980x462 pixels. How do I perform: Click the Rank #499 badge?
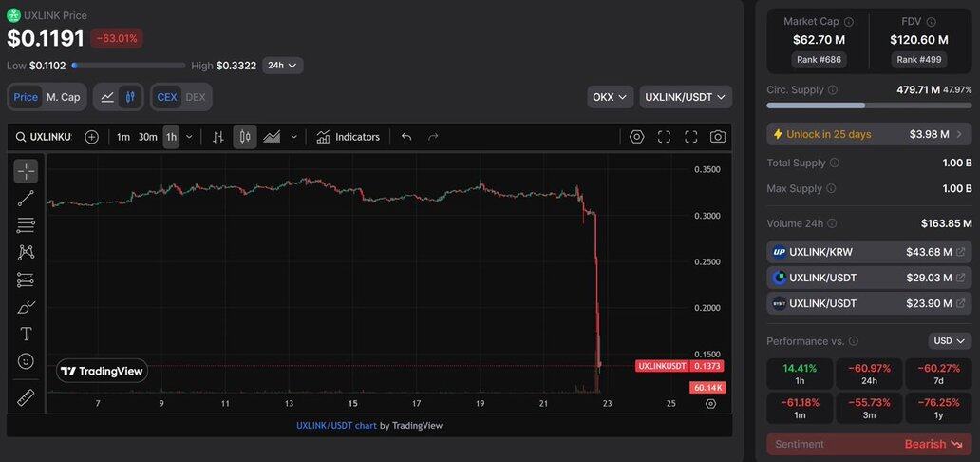919,60
